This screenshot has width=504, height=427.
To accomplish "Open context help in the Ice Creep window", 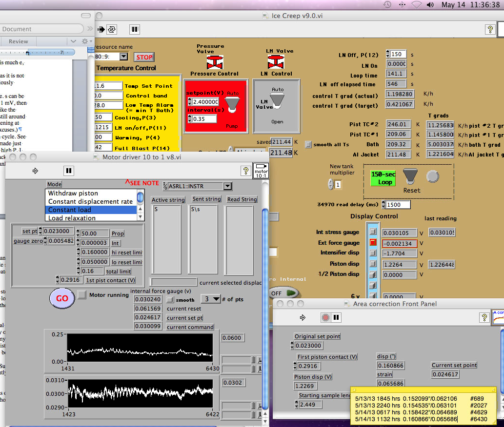I will click(490, 29).
